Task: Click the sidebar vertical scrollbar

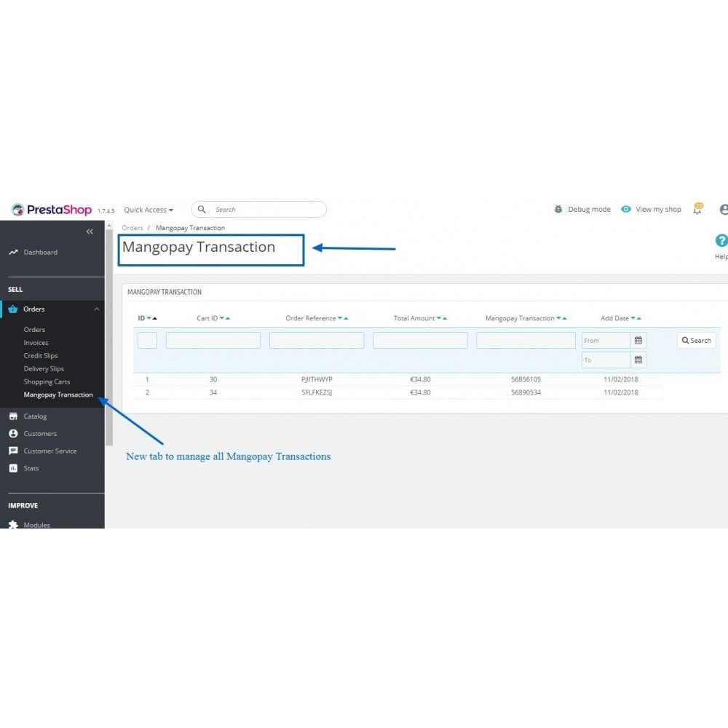Action: pyautogui.click(x=109, y=337)
